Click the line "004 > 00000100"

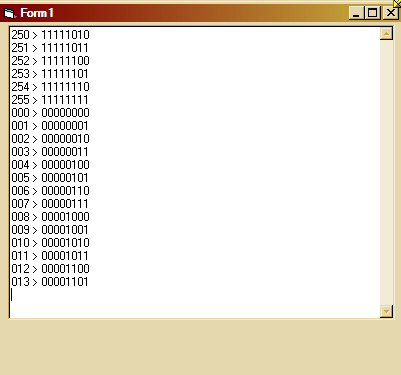[x=50, y=165]
